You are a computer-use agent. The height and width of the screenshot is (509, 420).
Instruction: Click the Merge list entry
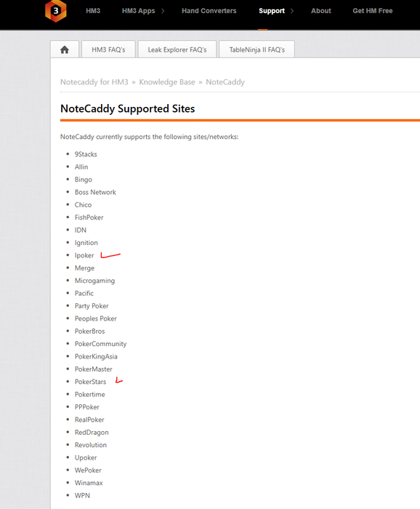coord(84,268)
